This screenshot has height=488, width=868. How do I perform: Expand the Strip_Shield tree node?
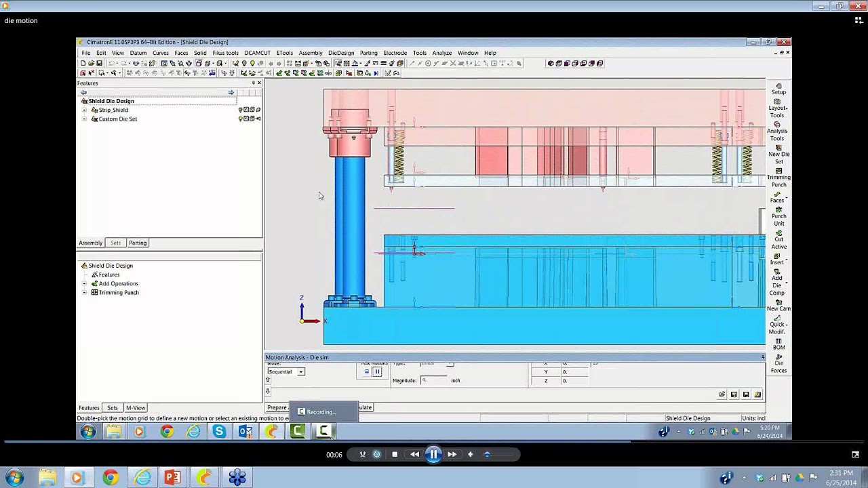coord(85,110)
